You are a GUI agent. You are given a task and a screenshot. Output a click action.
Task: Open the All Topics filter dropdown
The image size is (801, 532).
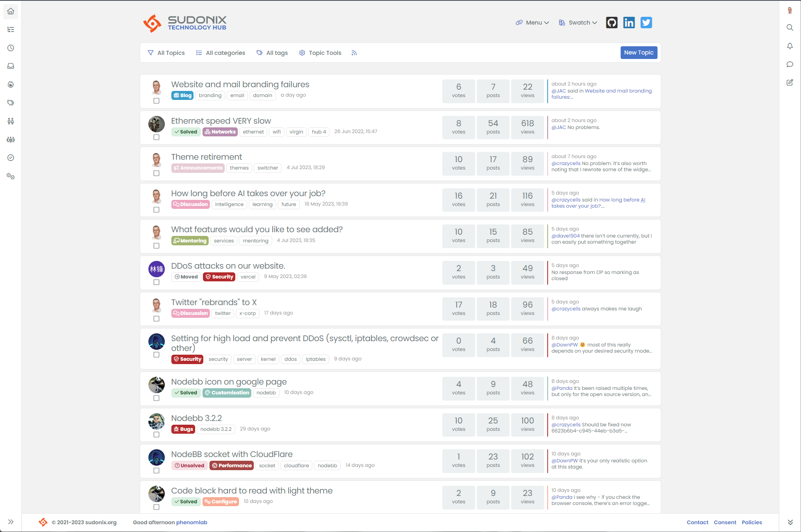pos(166,52)
